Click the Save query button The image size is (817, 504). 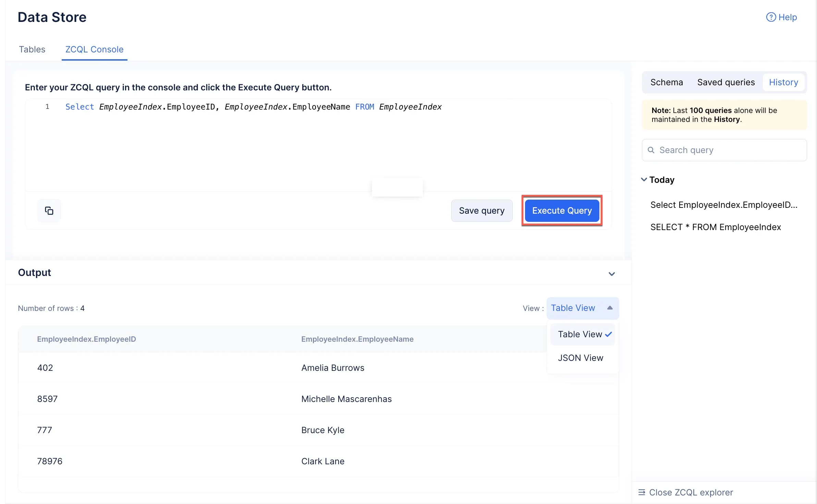click(x=482, y=211)
